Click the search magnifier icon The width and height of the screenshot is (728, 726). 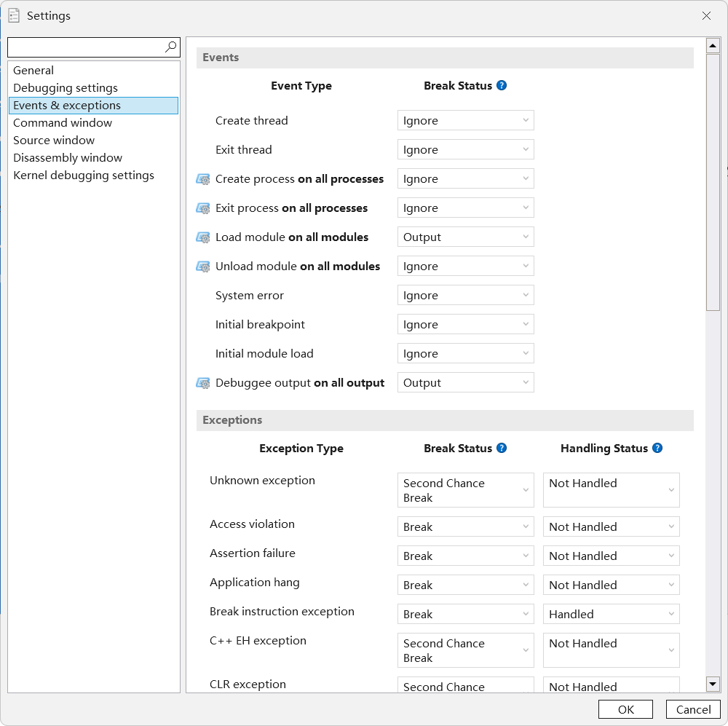171,47
